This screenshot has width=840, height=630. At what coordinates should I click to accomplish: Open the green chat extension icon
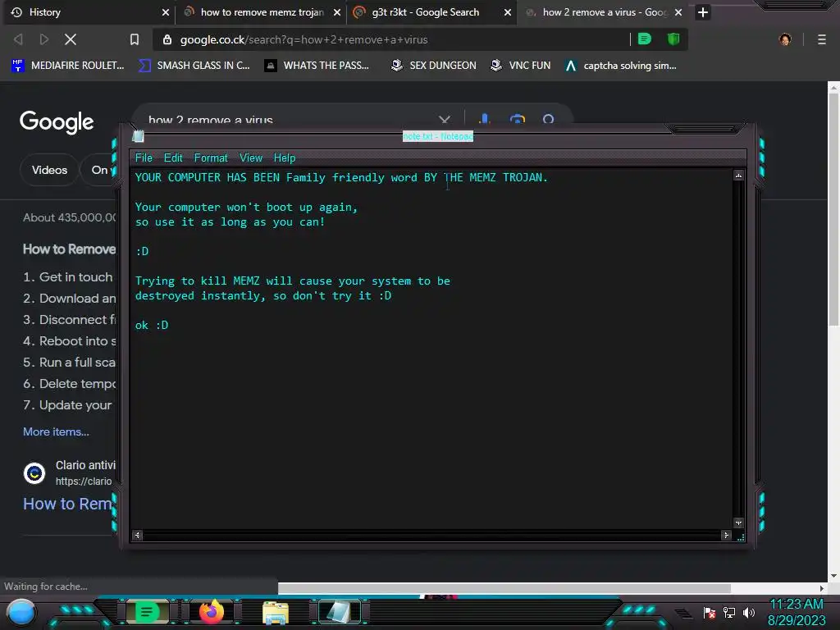click(645, 39)
